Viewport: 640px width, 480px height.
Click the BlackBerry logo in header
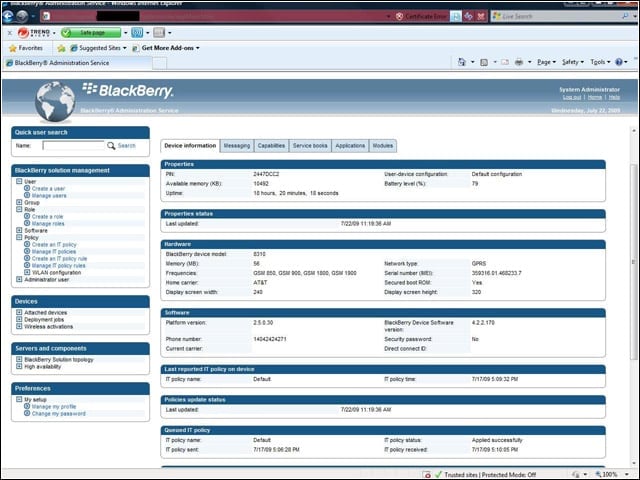[x=128, y=90]
